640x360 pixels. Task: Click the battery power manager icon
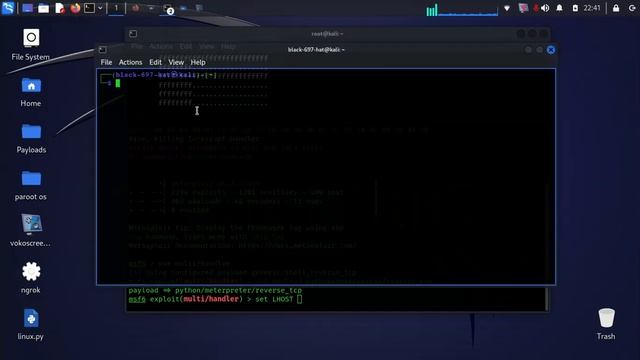pyautogui.click(x=575, y=8)
